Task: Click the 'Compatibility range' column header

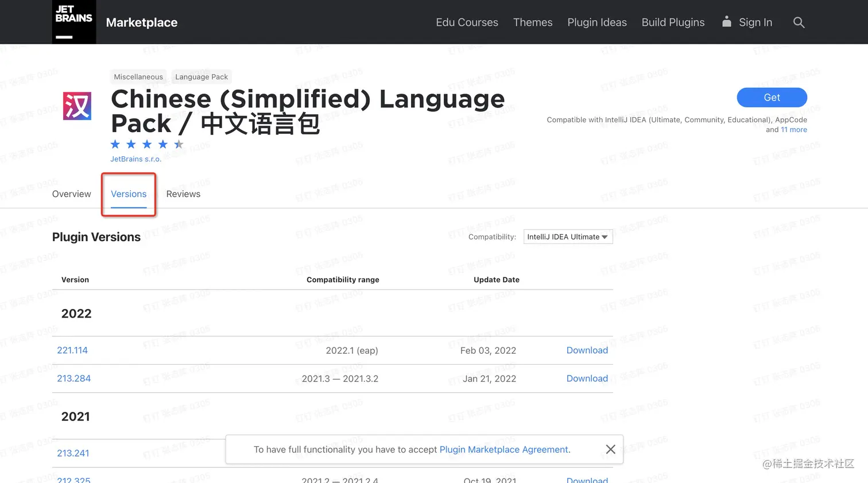Action: point(343,280)
